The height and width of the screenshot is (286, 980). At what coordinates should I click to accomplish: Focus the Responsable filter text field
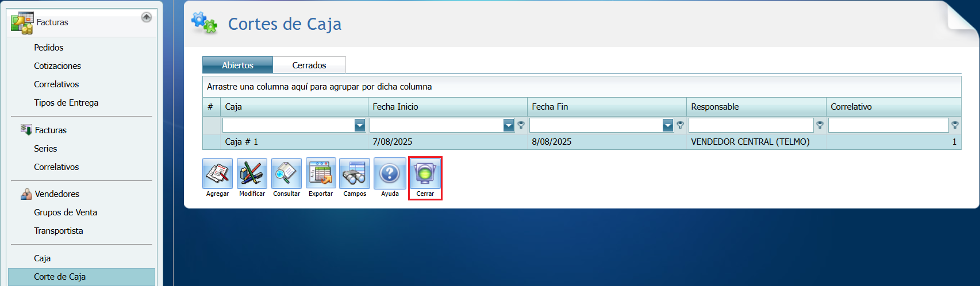[751, 125]
